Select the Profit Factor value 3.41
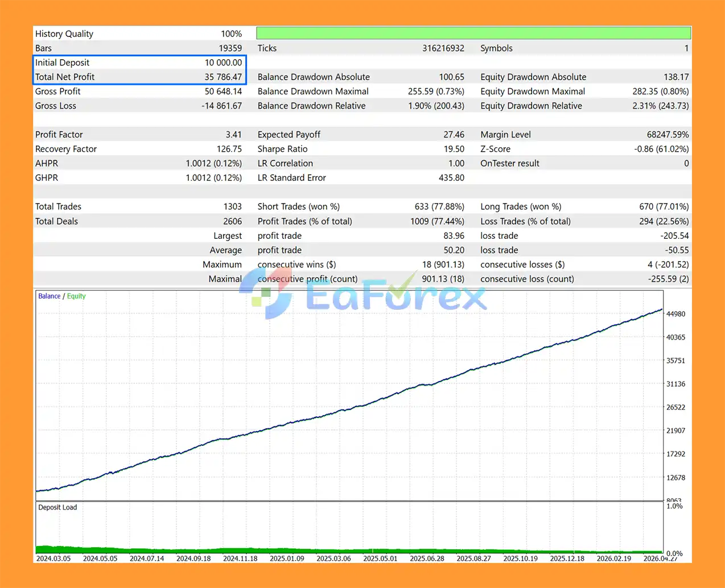Viewport: 725px width, 588px height. tap(233, 135)
